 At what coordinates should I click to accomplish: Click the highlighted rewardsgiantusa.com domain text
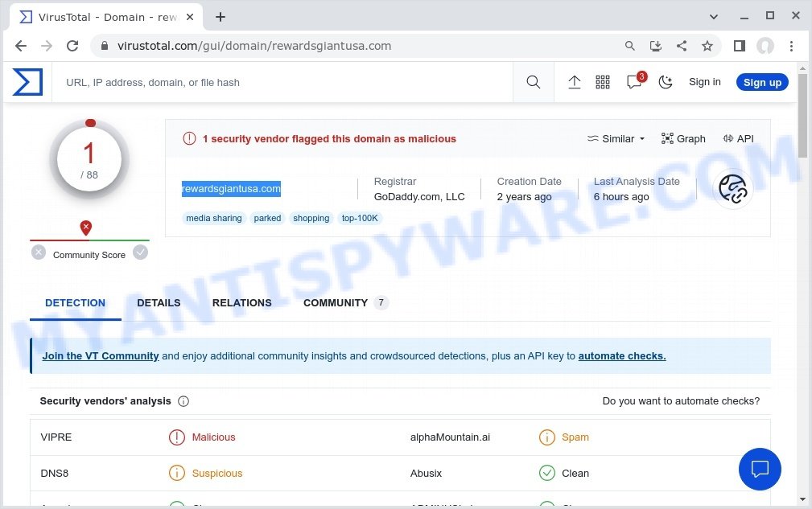(x=231, y=189)
